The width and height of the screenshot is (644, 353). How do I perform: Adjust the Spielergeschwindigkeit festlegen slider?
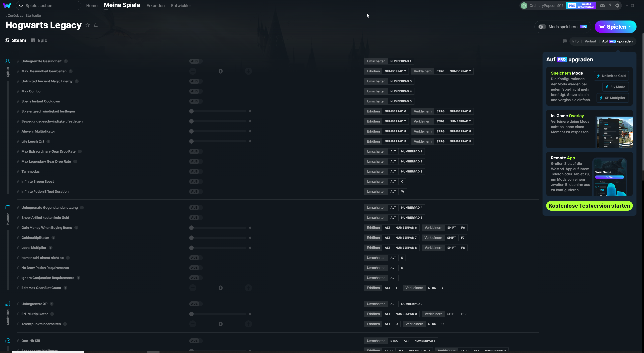[x=218, y=111]
